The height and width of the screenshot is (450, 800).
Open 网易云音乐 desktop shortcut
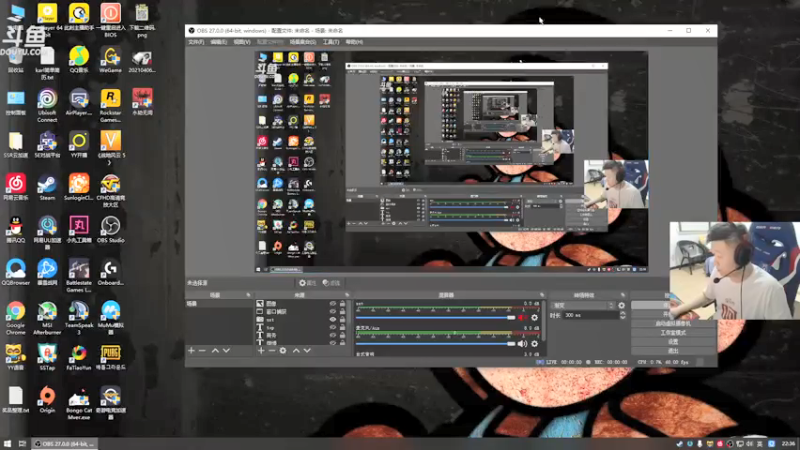point(15,187)
